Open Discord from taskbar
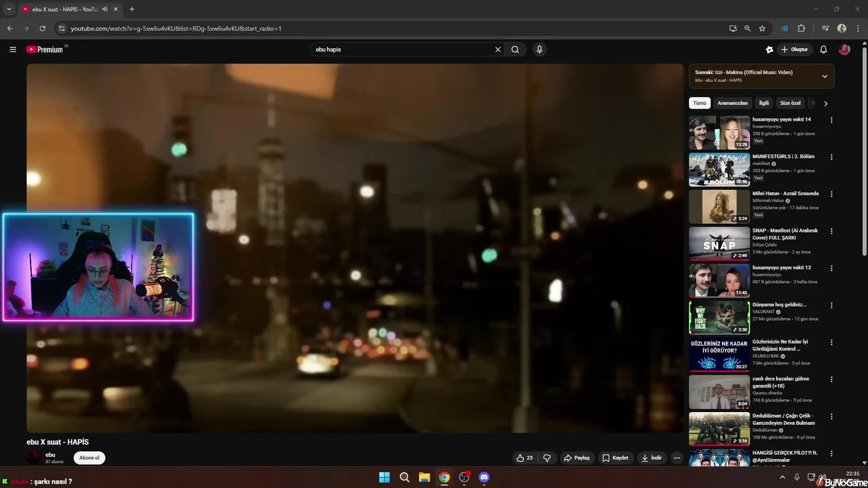 coord(484,477)
